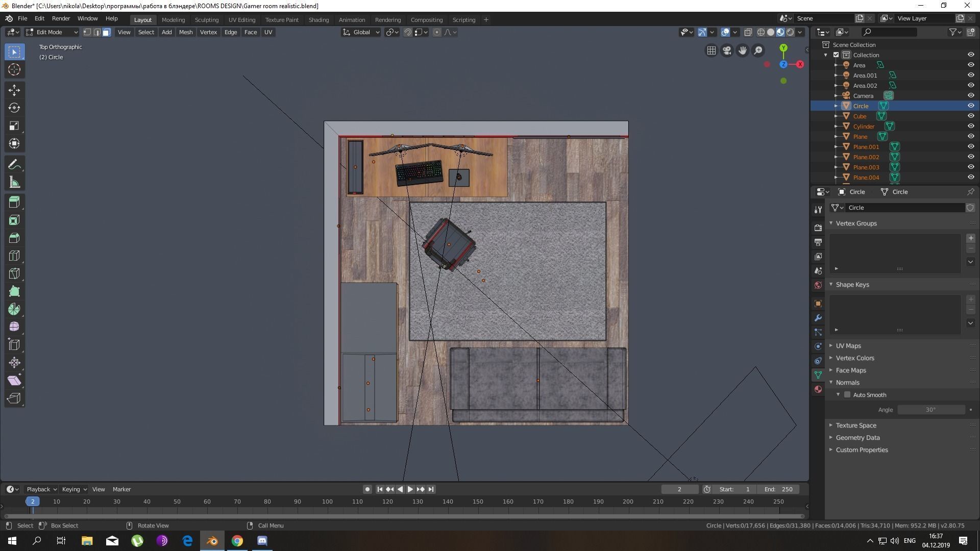This screenshot has height=551, width=980.
Task: Open the Playback dropdown in timeline
Action: (41, 489)
